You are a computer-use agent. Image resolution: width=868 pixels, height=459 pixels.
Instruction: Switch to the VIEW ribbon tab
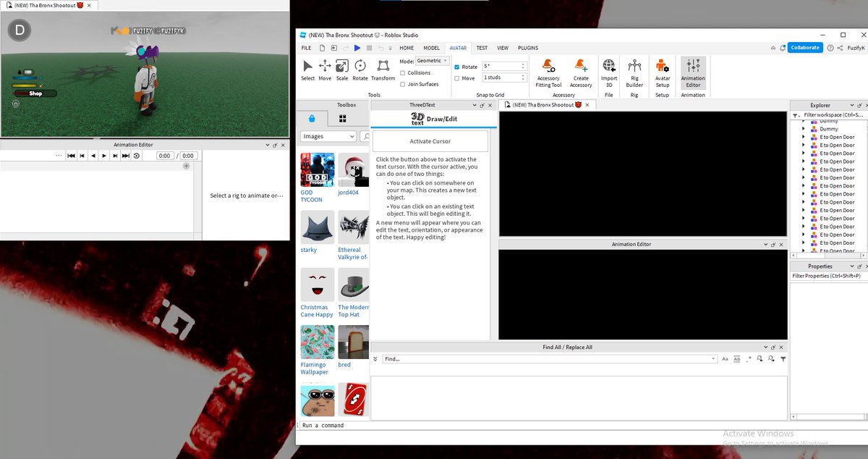point(503,48)
